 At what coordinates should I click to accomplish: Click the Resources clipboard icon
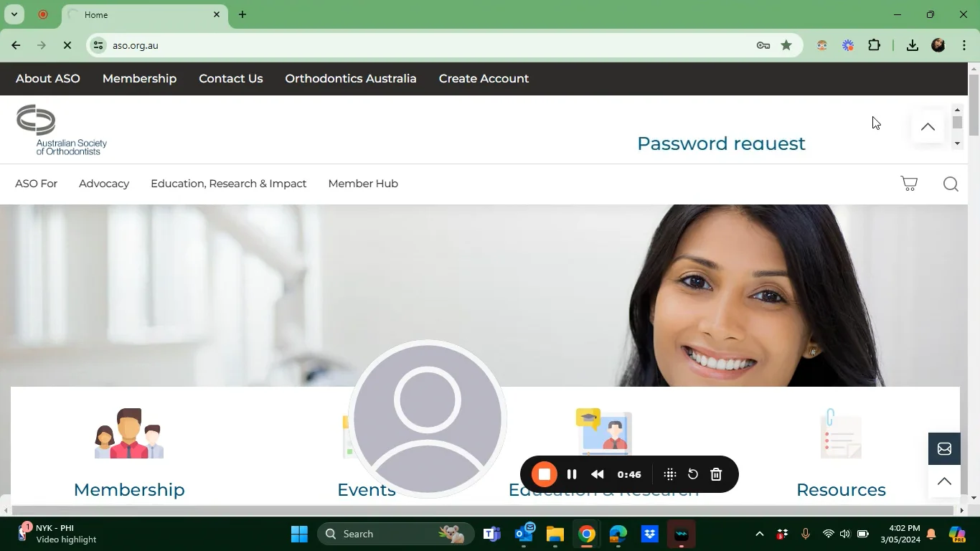coord(841,433)
